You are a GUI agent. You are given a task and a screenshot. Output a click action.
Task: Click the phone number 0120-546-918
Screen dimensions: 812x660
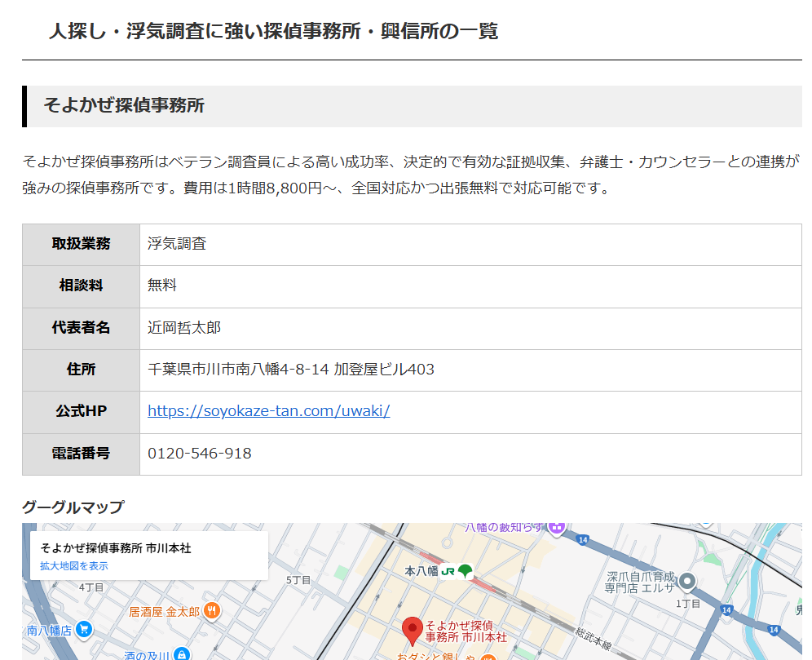(x=200, y=454)
